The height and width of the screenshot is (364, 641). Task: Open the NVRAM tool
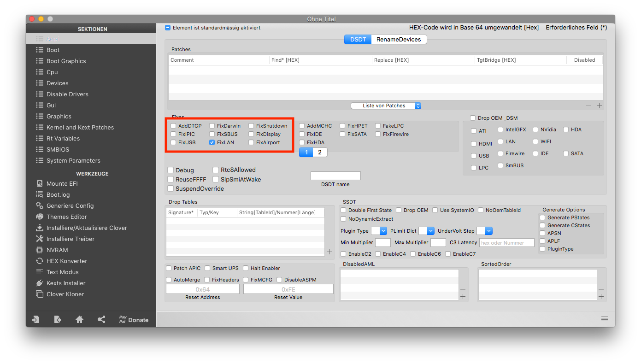[x=57, y=250]
